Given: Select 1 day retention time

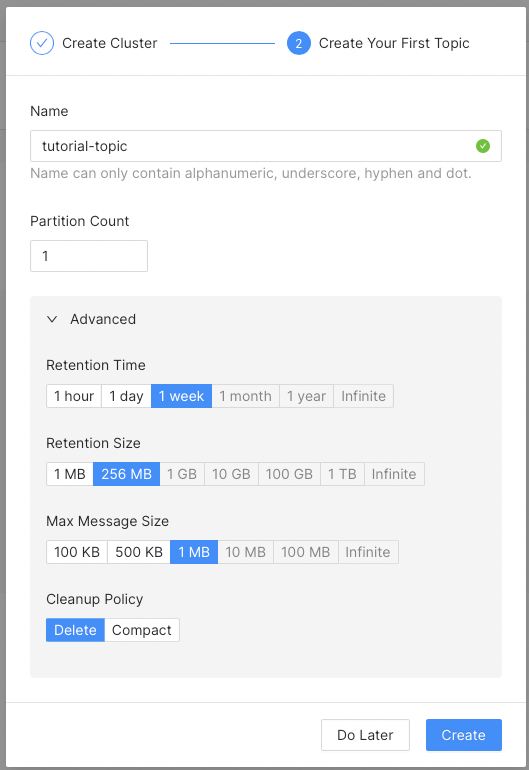Looking at the screenshot, I should pyautogui.click(x=126, y=396).
